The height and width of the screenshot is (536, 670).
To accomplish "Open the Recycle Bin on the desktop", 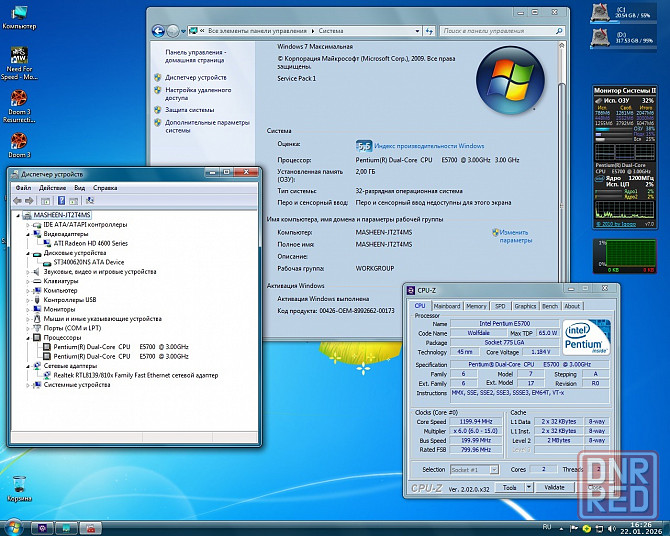I will [19, 483].
